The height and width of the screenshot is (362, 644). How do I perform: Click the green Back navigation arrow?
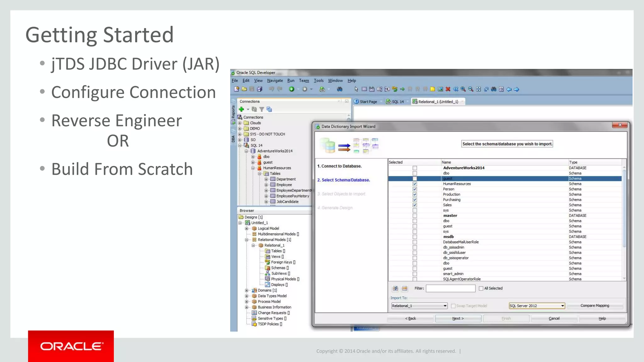[291, 89]
